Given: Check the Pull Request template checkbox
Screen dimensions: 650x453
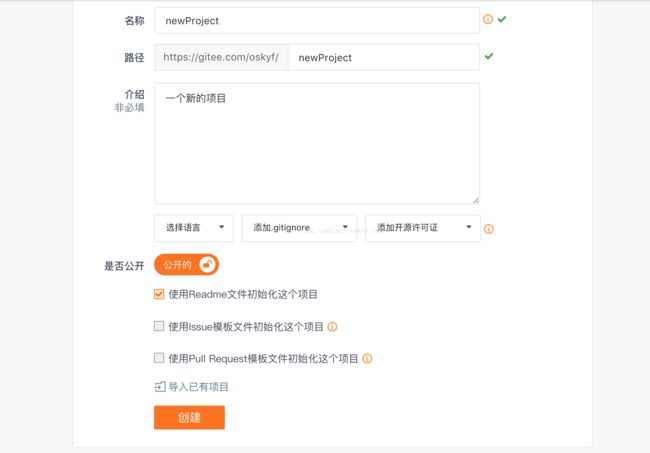Looking at the screenshot, I should pyautogui.click(x=159, y=358).
